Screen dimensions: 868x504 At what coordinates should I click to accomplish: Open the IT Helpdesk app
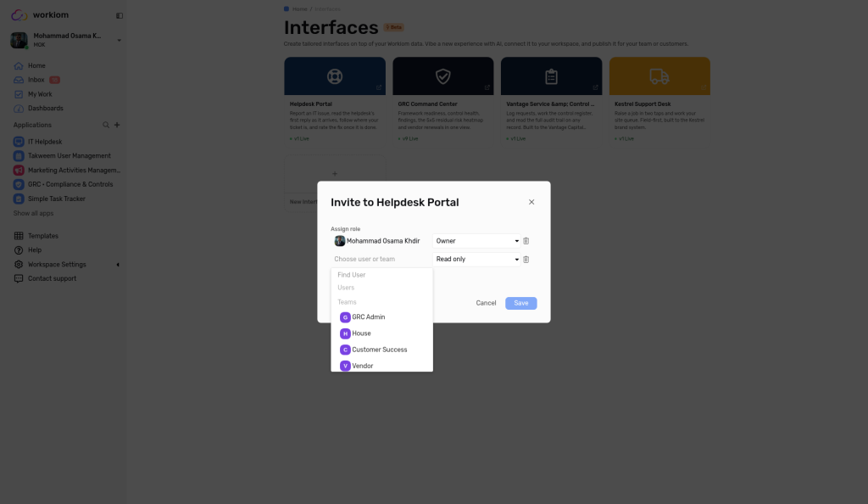pos(45,142)
